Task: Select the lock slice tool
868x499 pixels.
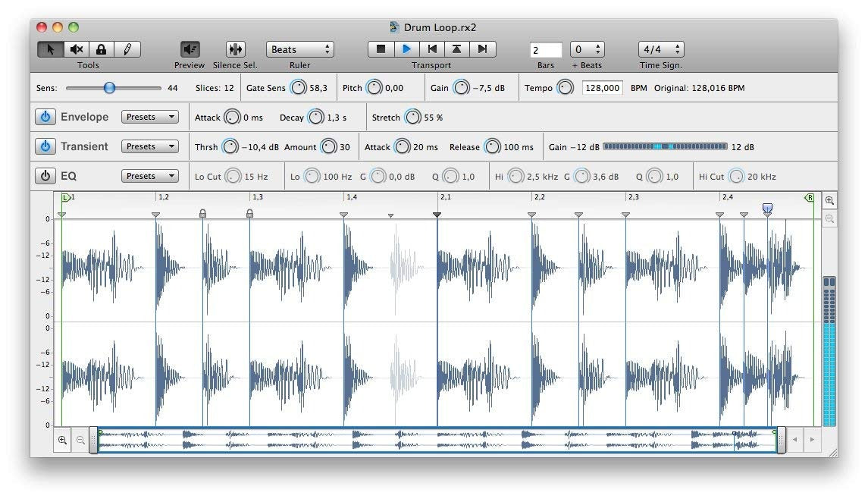Action: pos(101,49)
